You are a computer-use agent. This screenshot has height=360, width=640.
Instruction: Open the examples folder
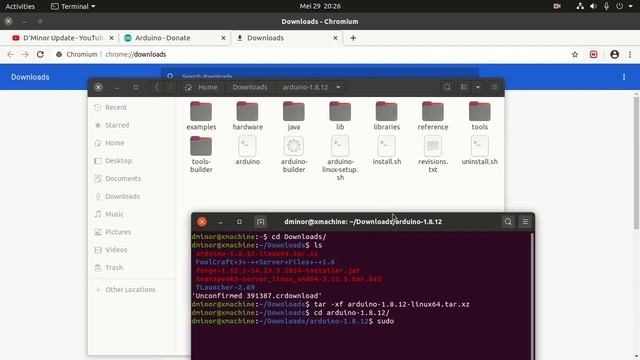click(x=201, y=116)
